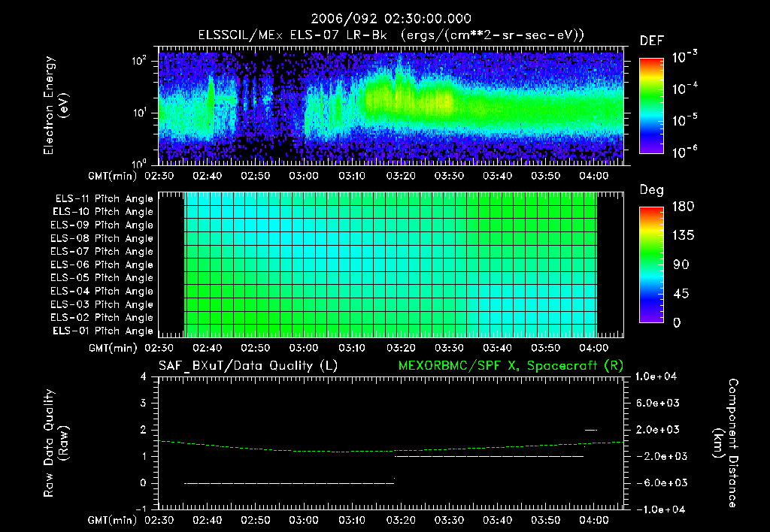Select the ELS-08 Pitch Angle row label
The height and width of the screenshot is (532, 770).
(x=102, y=238)
